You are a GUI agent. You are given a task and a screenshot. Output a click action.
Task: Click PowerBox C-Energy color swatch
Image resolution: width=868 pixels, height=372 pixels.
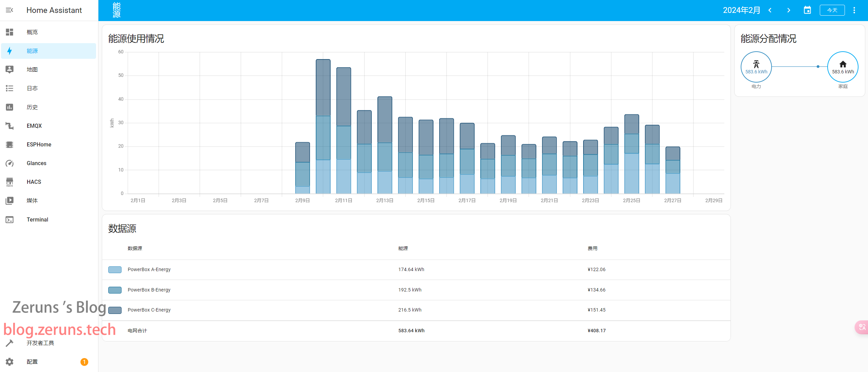[x=115, y=310]
